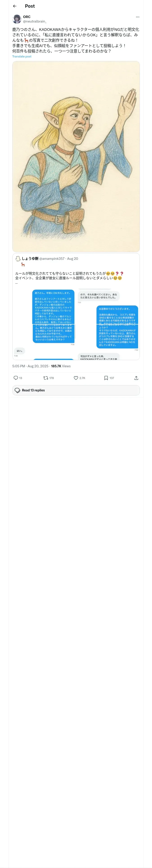The width and height of the screenshot is (152, 868).
Task: Click the ORC display name
Action: click(x=27, y=17)
